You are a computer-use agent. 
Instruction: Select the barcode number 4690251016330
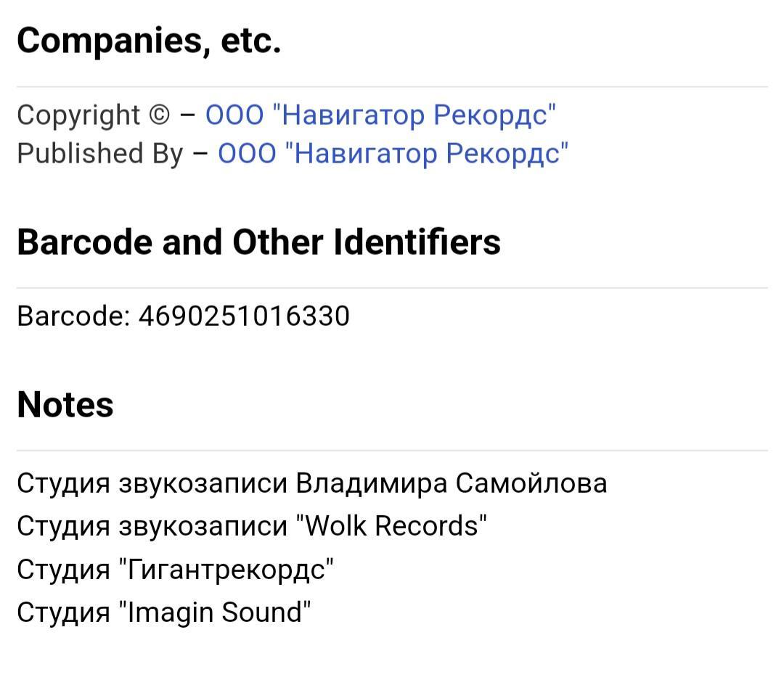244,316
